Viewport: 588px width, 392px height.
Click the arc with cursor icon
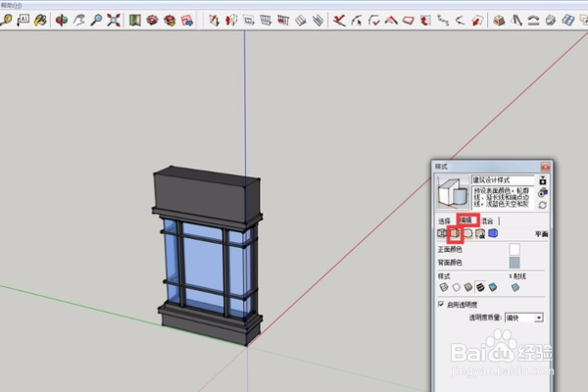tap(357, 20)
